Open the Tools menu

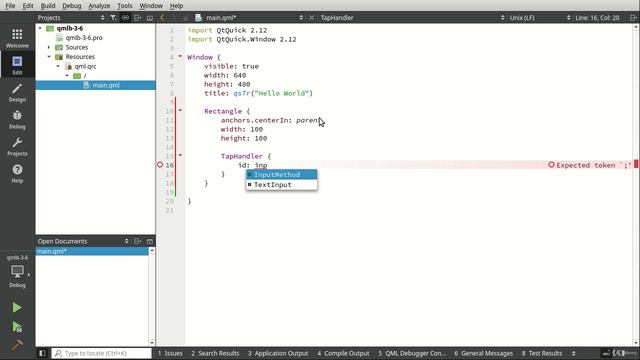[124, 6]
